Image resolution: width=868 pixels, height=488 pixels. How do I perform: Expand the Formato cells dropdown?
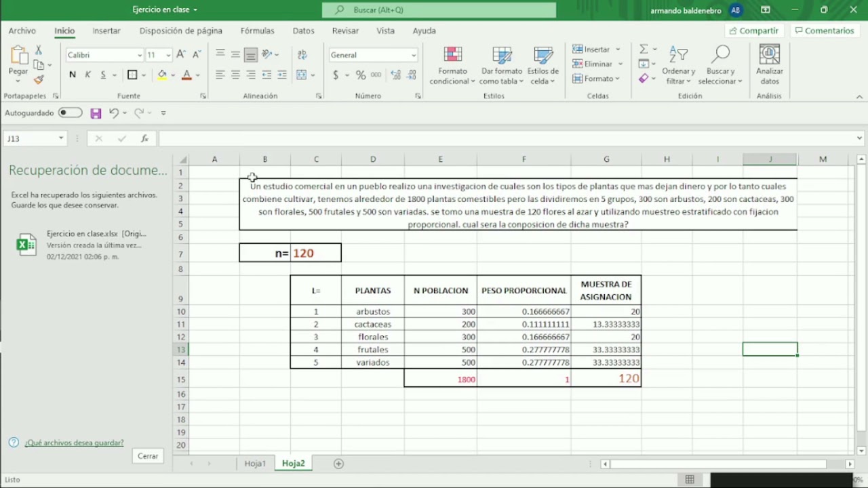[618, 79]
